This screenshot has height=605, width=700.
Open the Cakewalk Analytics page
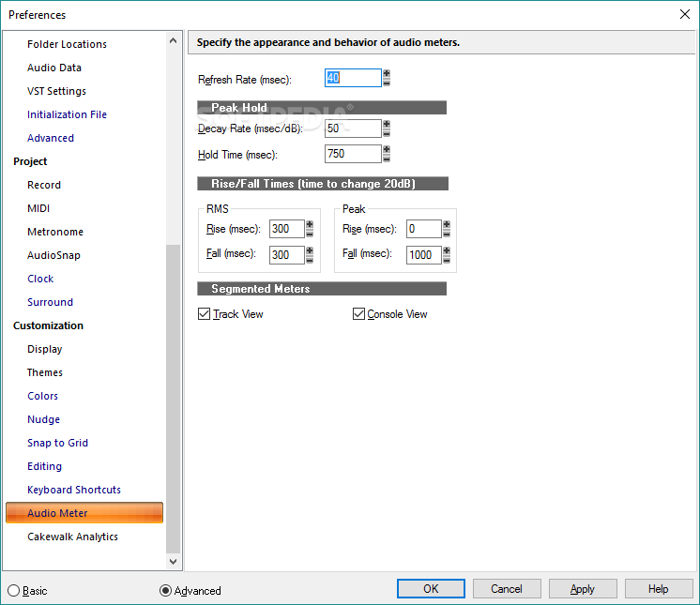72,537
